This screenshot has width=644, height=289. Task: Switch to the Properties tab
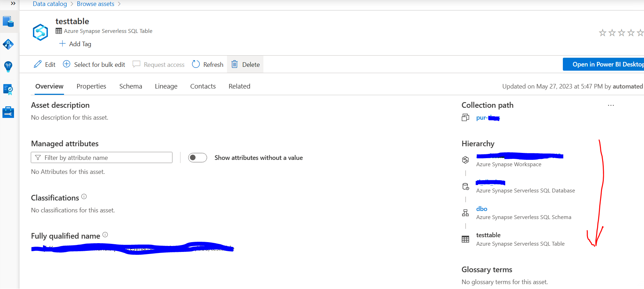(91, 86)
